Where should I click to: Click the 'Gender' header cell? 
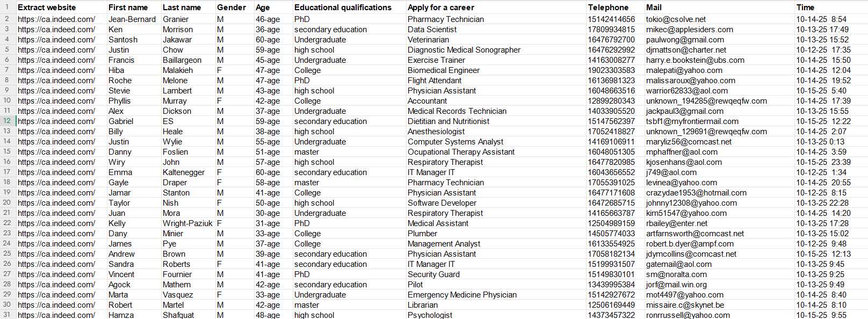point(234,8)
